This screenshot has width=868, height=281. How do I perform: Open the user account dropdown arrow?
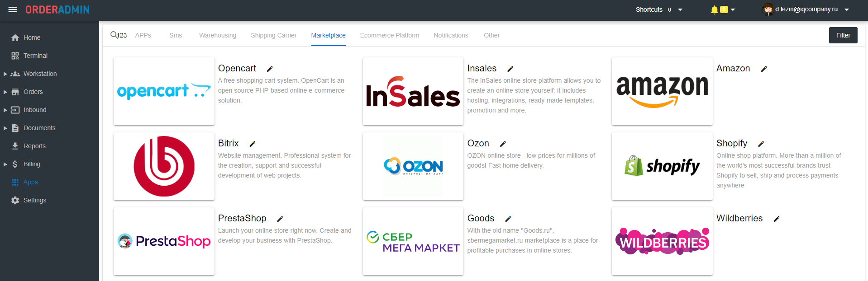point(847,9)
